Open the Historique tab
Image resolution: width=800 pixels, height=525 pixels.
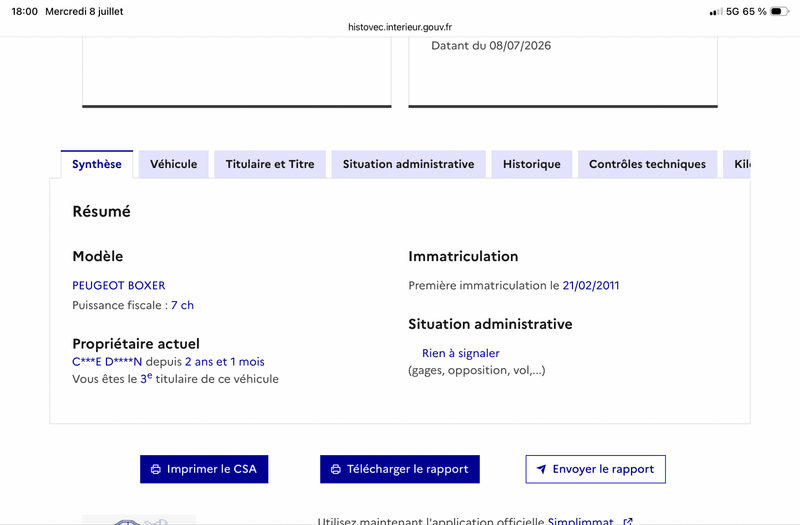[532, 164]
